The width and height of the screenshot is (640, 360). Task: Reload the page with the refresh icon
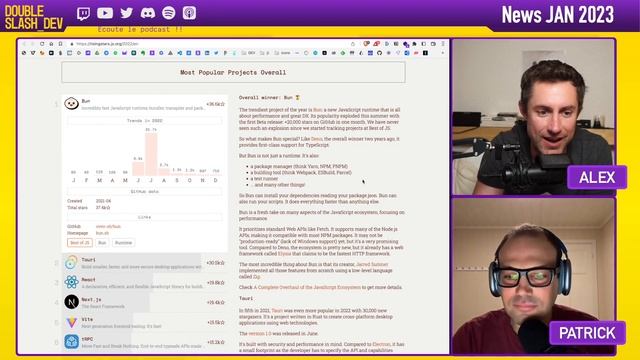(42, 44)
